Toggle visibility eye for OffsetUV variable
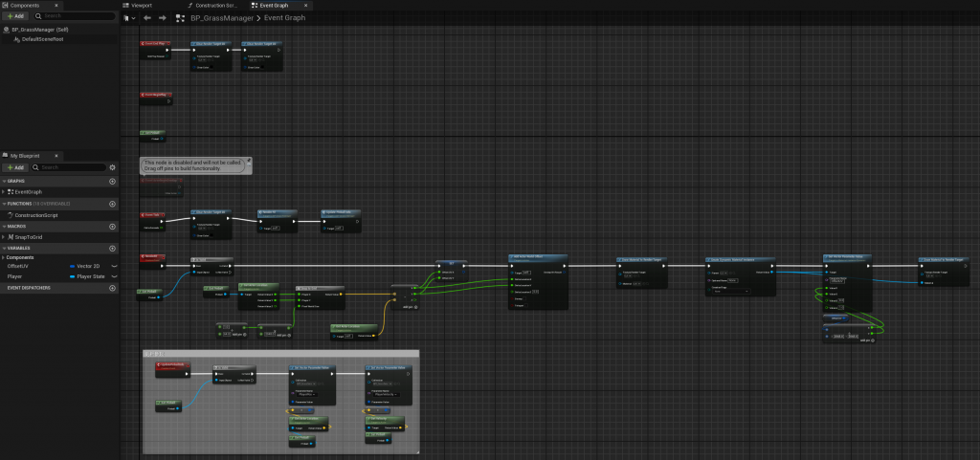 coord(113,265)
